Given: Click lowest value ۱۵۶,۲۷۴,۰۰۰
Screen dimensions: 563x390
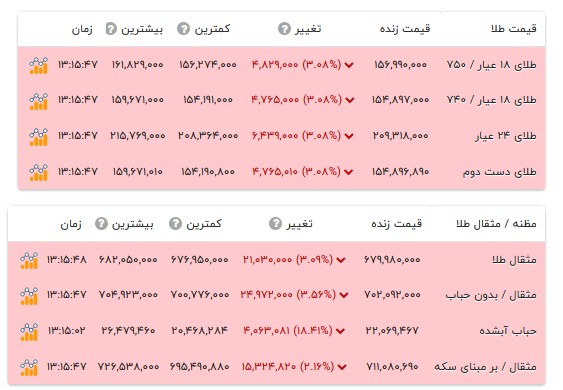Looking at the screenshot, I should [208, 65].
